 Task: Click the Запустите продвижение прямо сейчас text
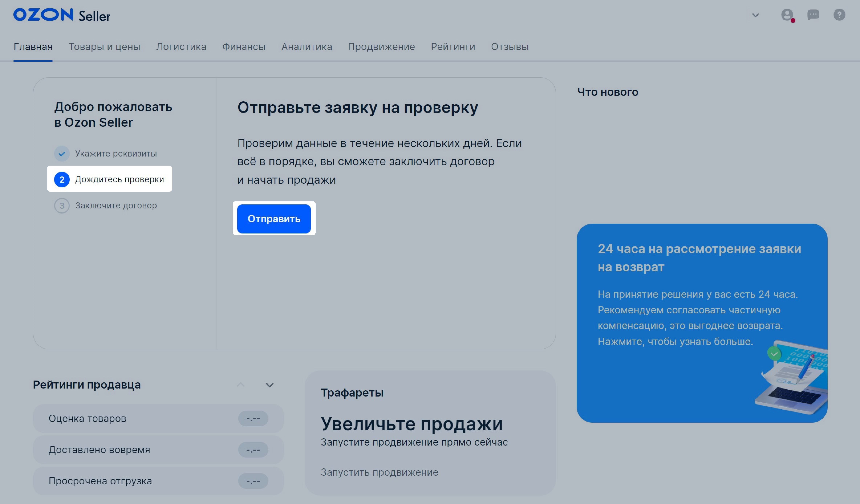pyautogui.click(x=414, y=442)
